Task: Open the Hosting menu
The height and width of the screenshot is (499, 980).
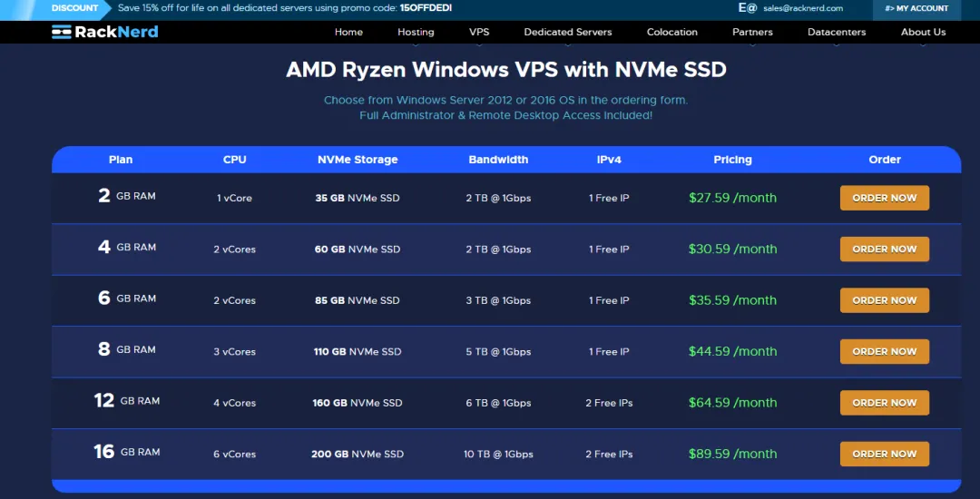Action: click(416, 32)
